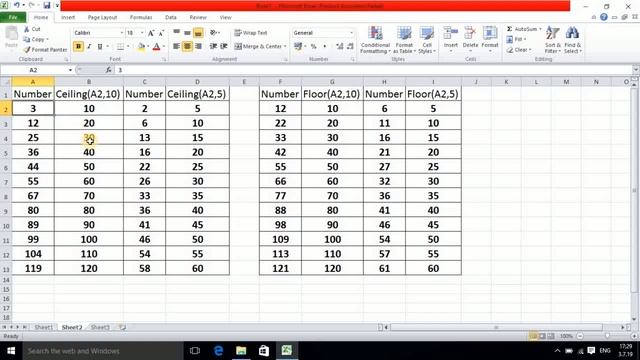640x360 pixels.
Task: Open Merge & Center dropdown arrow
Action: click(x=285, y=47)
